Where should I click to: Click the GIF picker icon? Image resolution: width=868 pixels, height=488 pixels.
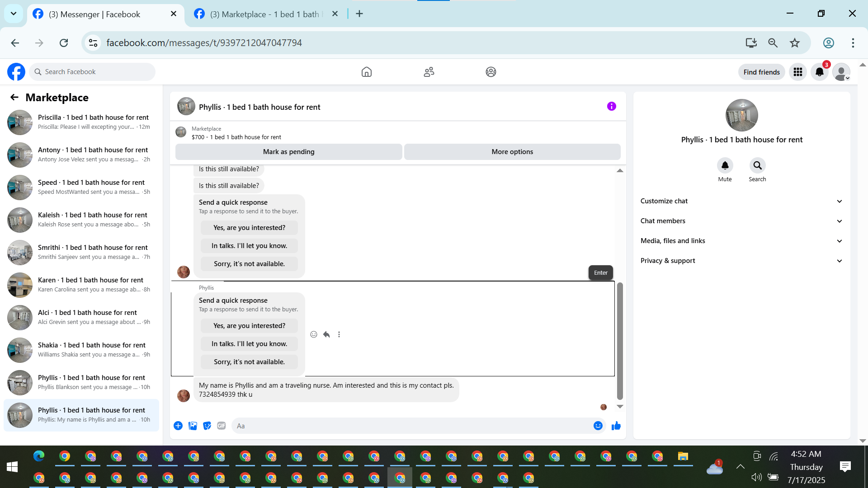coord(221,426)
